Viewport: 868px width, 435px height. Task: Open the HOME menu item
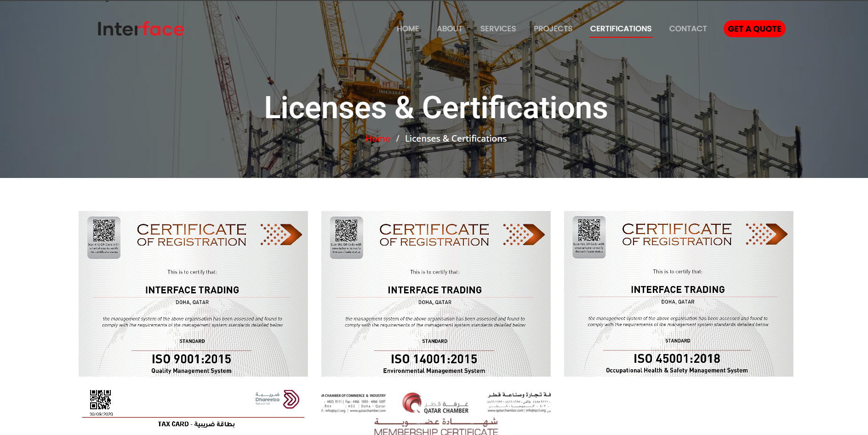(408, 29)
